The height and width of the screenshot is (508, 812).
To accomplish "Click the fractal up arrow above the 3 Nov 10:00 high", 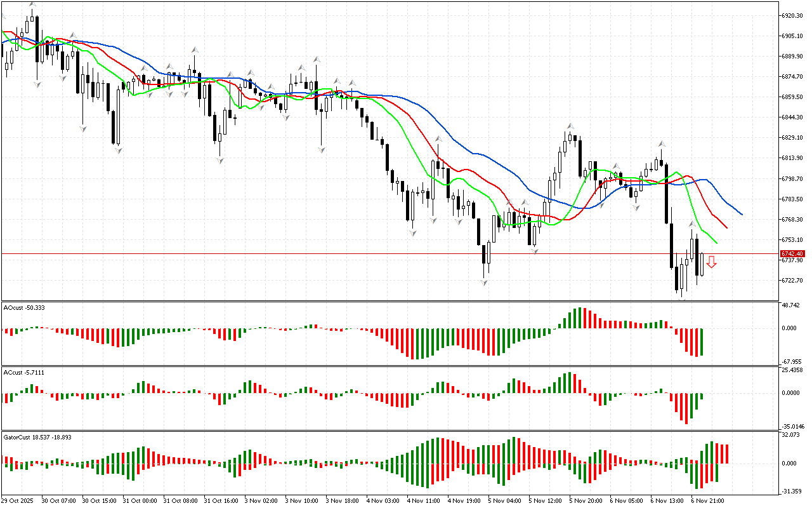I will 316,59.
